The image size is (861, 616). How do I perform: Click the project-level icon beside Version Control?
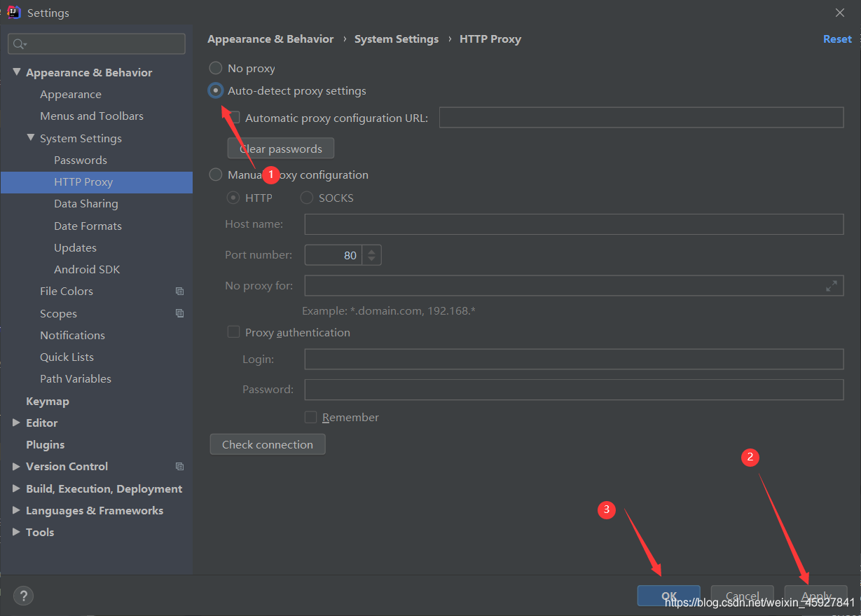click(179, 466)
